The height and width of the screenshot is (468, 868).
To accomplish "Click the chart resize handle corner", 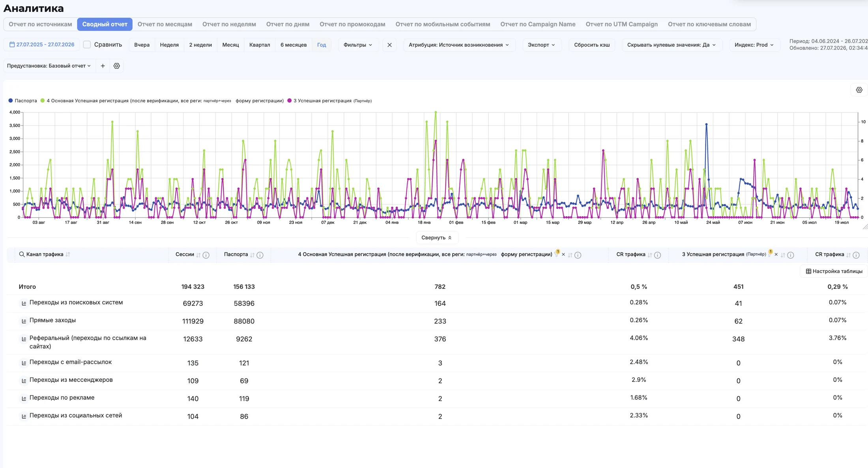I will coord(865,227).
